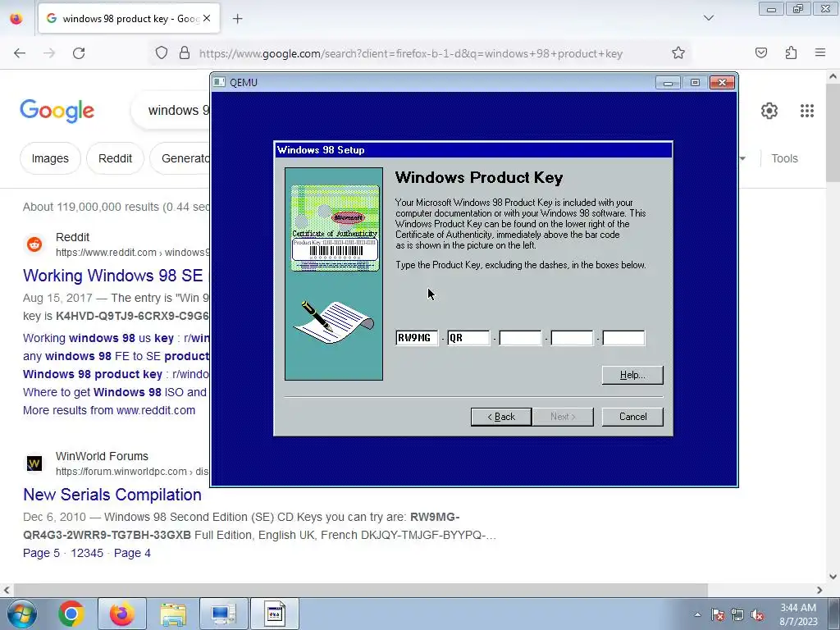Open the search Tools option
This screenshot has height=630, width=840.
point(784,158)
